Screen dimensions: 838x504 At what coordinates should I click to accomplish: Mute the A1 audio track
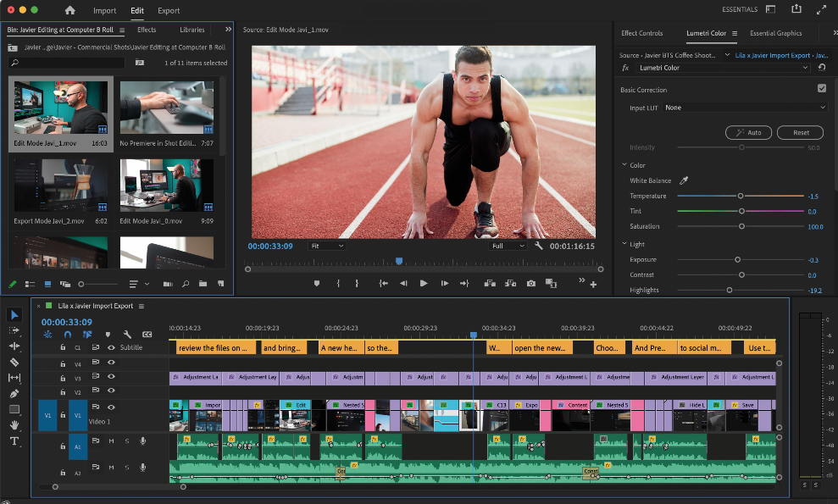coord(112,441)
